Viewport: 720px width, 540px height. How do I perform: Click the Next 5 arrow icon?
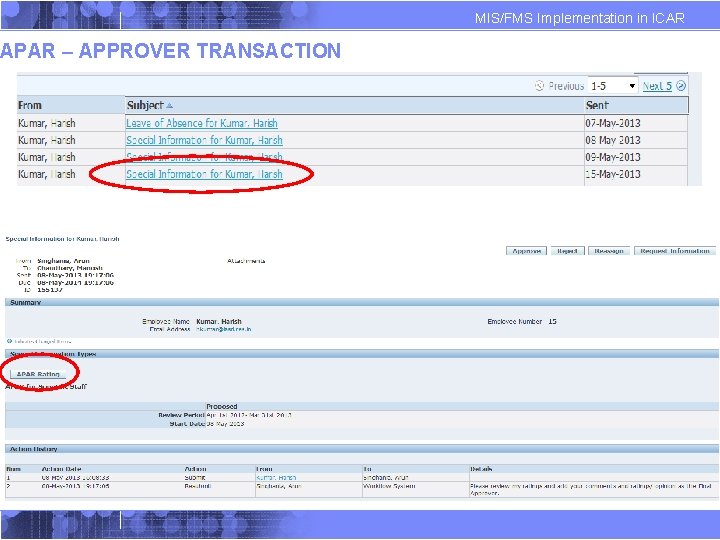point(681,86)
